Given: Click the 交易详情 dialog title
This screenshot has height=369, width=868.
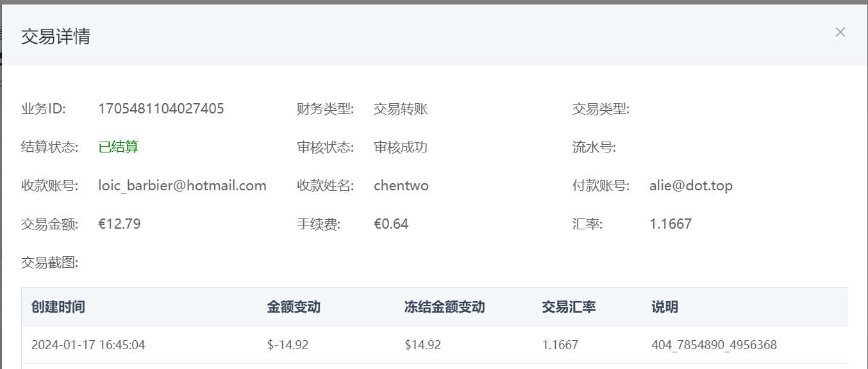Looking at the screenshot, I should (x=56, y=37).
